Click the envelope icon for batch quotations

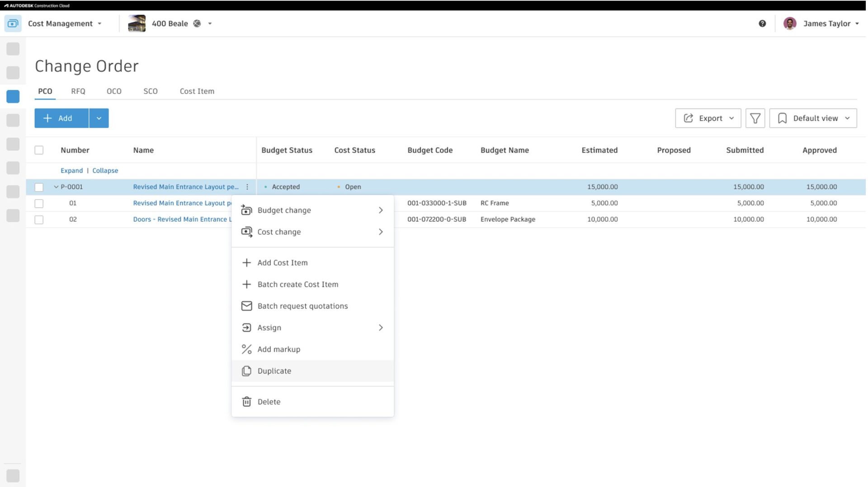246,306
